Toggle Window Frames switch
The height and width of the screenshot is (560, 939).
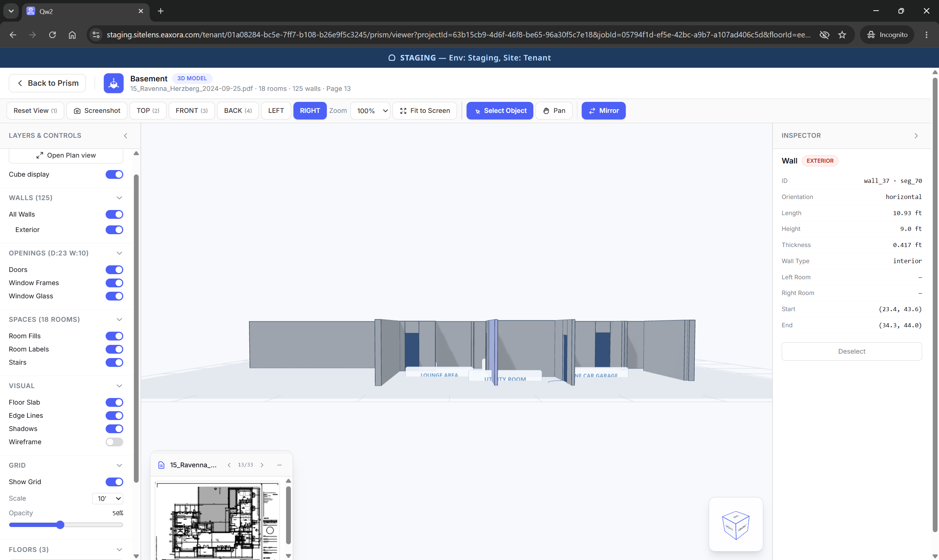click(x=114, y=283)
